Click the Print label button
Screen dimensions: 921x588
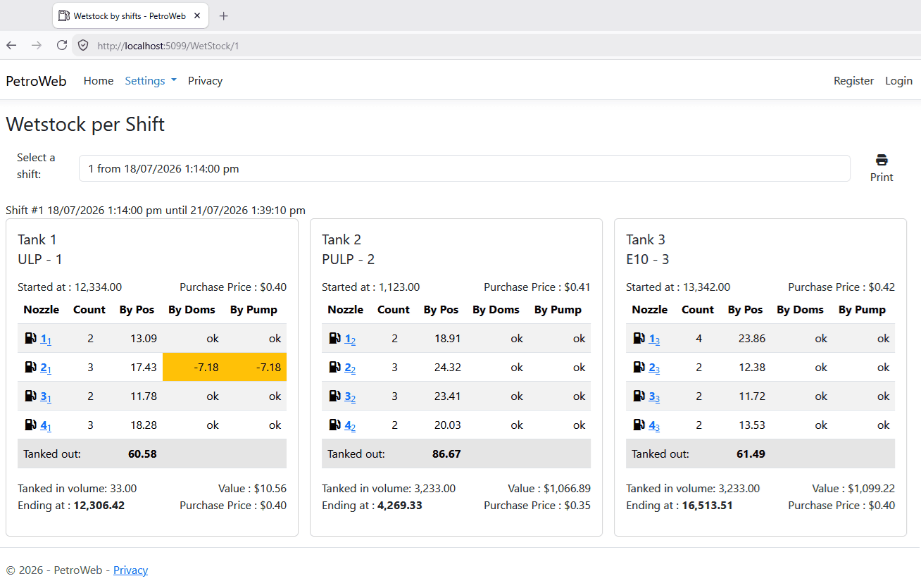[882, 177]
